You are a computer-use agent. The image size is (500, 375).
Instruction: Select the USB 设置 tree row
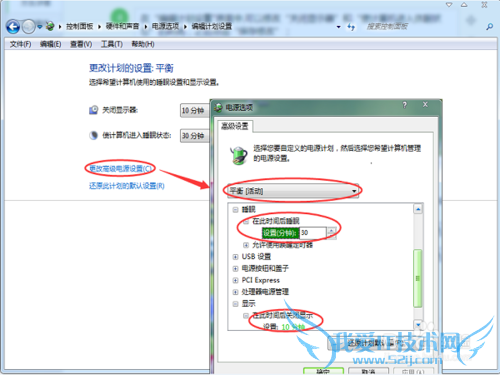point(256,257)
